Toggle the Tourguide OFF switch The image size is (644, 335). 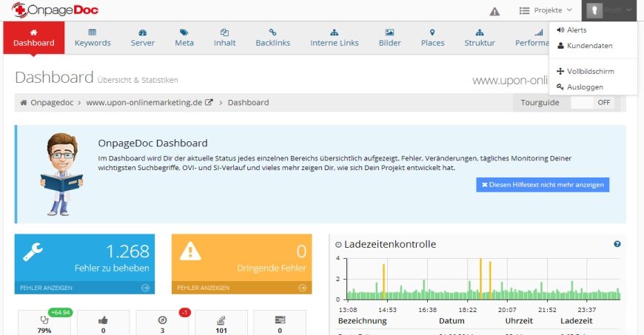593,103
